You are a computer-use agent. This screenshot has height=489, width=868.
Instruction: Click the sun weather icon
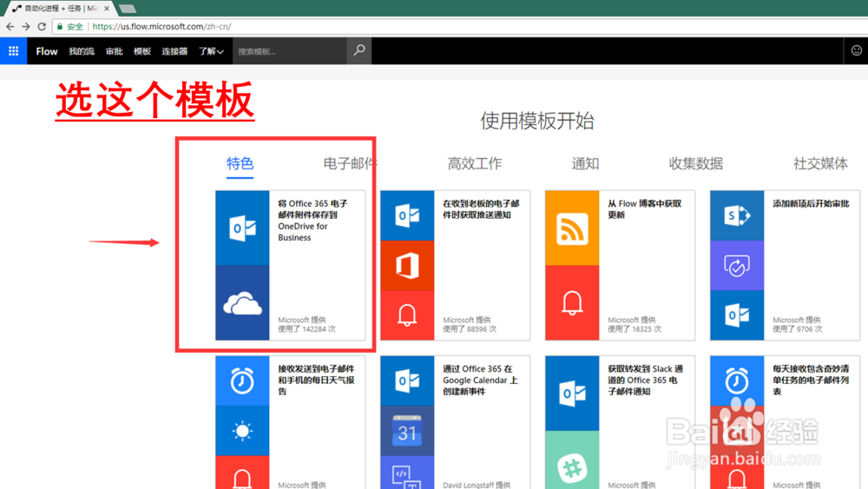(x=242, y=431)
